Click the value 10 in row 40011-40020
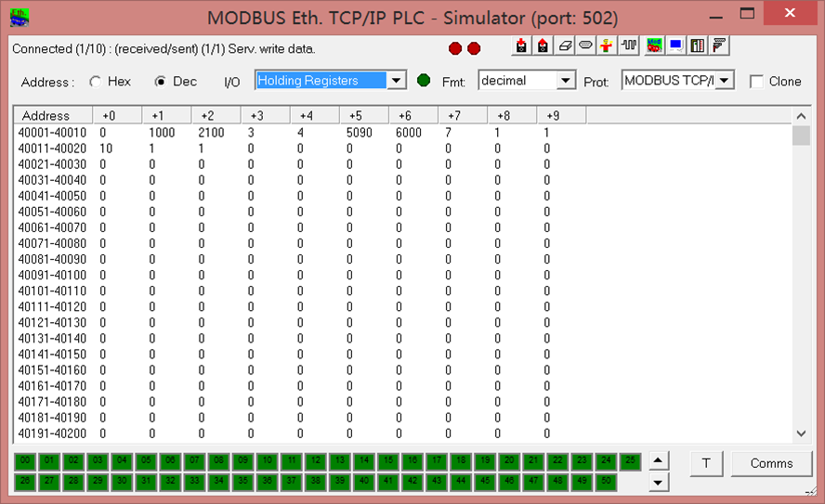 click(106, 149)
